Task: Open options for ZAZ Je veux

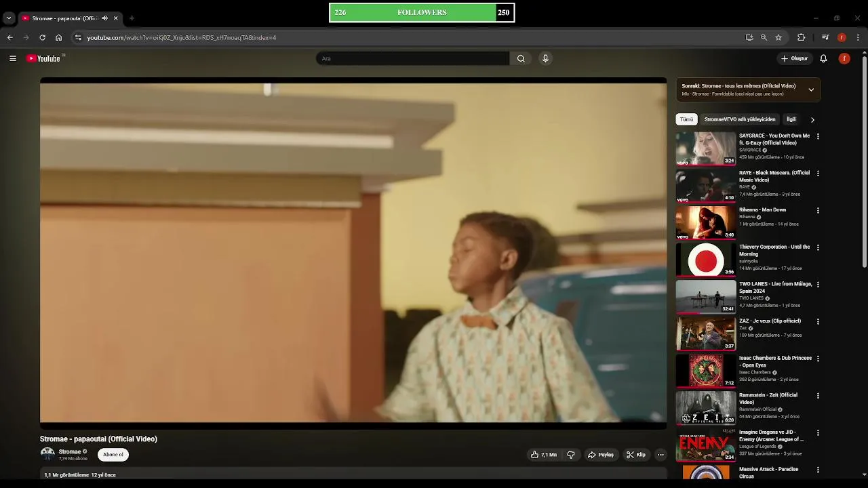Action: coord(818,322)
